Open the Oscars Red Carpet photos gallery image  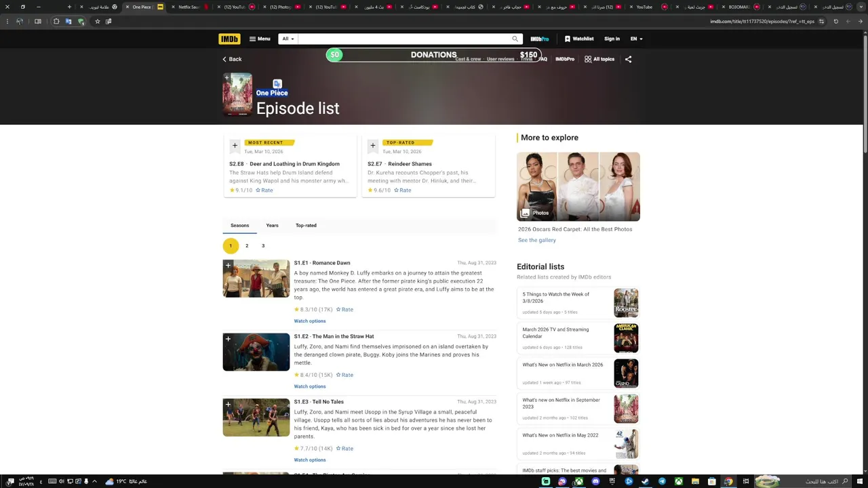point(578,186)
